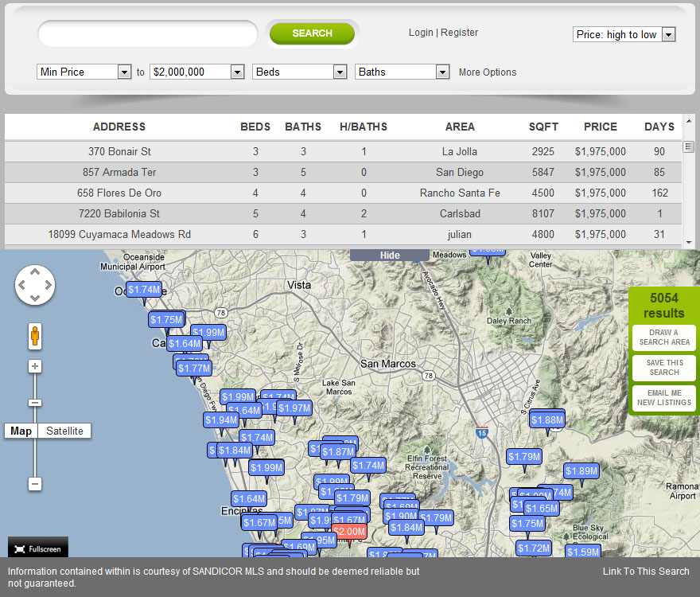The width and height of the screenshot is (700, 597).
Task: Click the map pan control circle
Action: pyautogui.click(x=35, y=284)
